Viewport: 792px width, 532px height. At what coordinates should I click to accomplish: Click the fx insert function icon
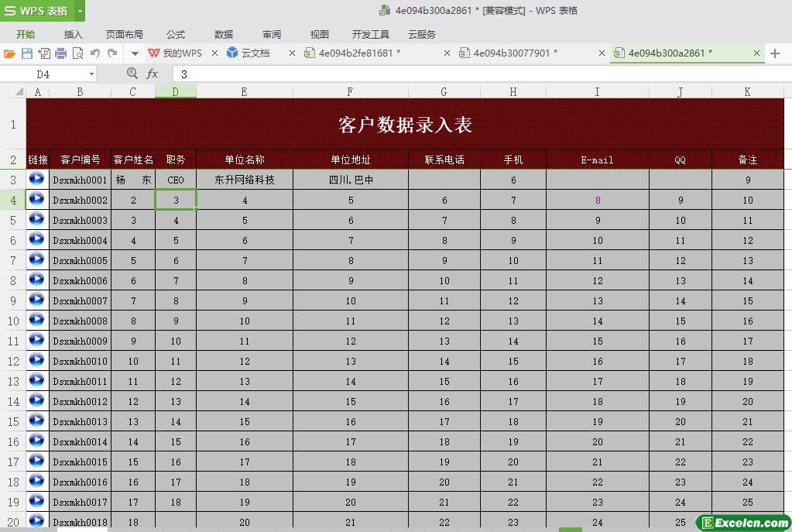click(x=153, y=74)
